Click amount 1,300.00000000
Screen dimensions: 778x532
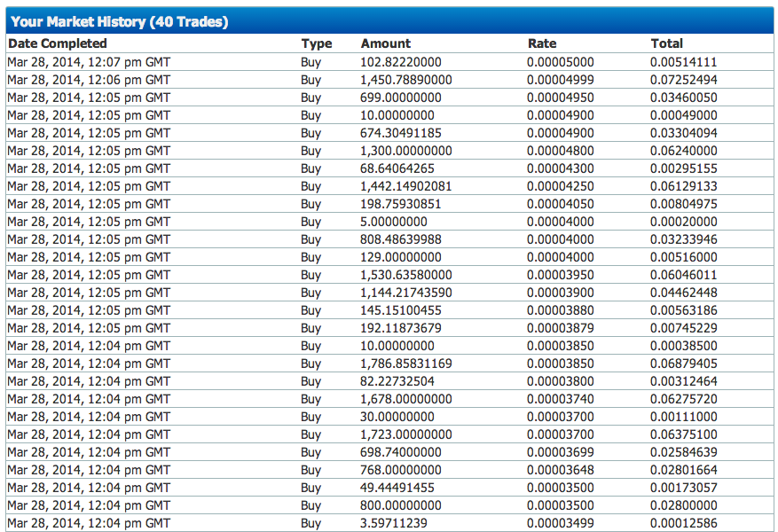(x=406, y=152)
